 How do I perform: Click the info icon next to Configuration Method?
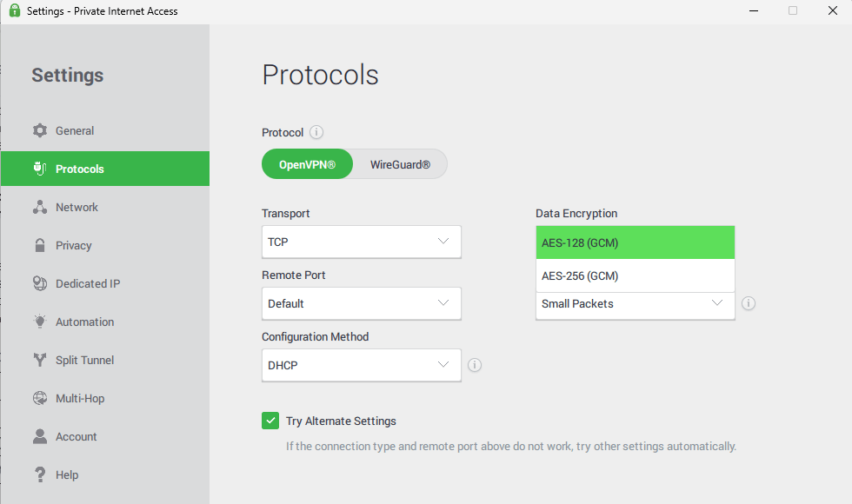pos(475,365)
